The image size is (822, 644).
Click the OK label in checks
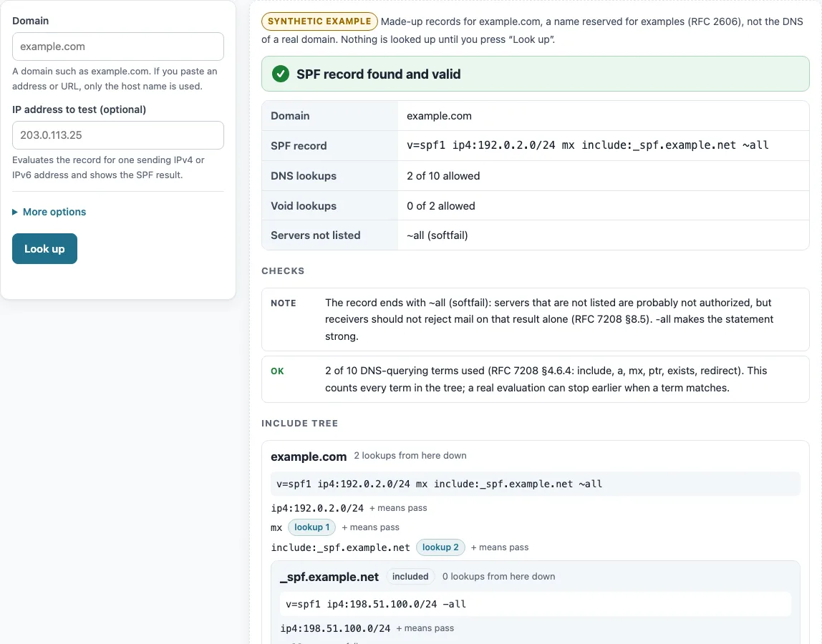pyautogui.click(x=277, y=371)
